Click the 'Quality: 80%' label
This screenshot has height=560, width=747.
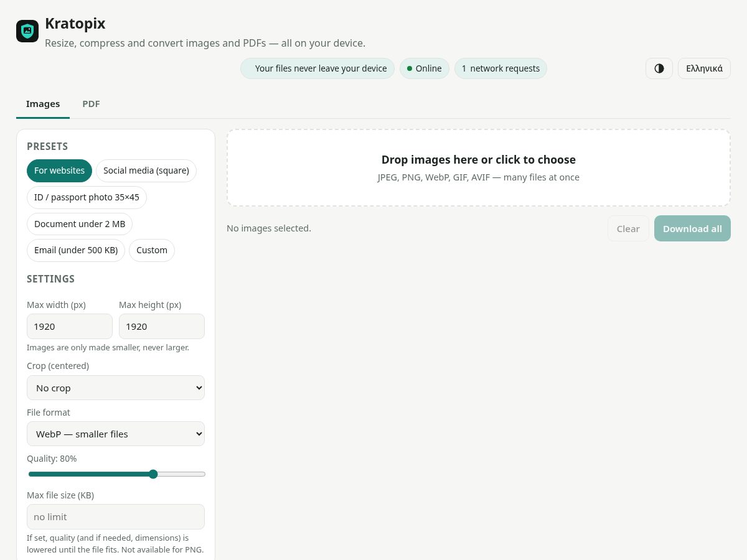(x=52, y=459)
